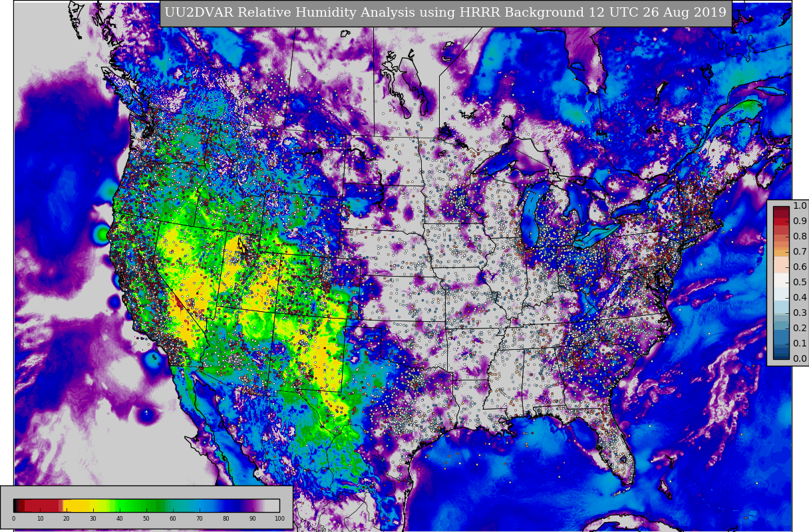809x532 pixels.
Task: Click the 1.0 label on the right colorbar
Action: (800, 206)
